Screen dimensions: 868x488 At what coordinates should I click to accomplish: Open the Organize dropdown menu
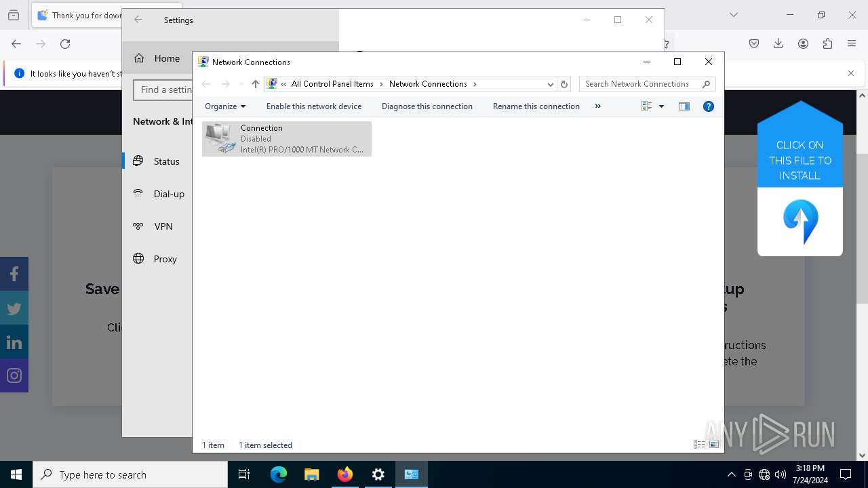pyautogui.click(x=225, y=106)
